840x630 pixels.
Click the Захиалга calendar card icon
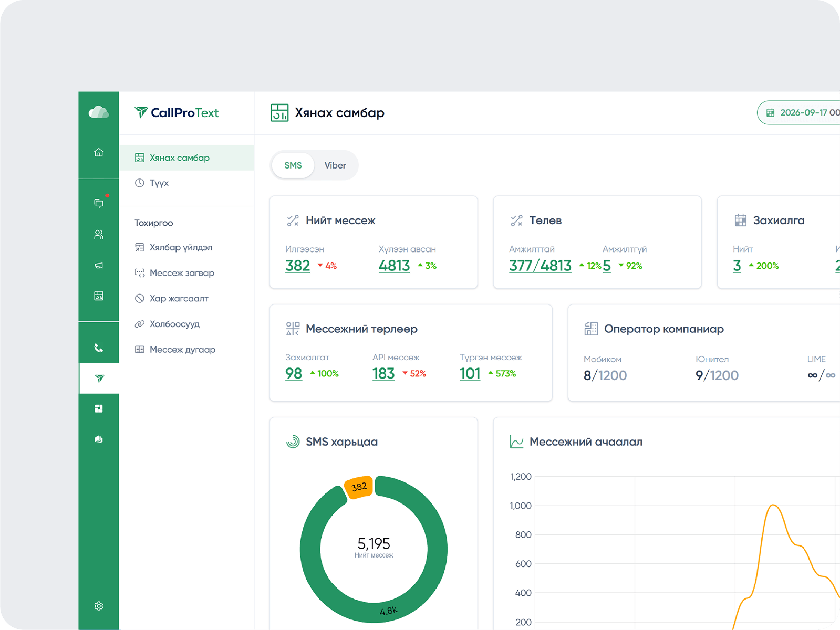point(741,220)
